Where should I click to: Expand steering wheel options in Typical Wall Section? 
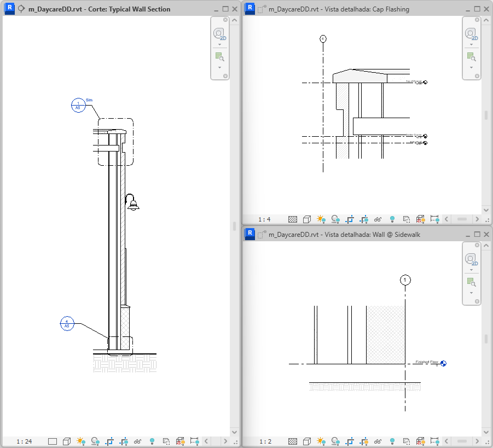220,44
